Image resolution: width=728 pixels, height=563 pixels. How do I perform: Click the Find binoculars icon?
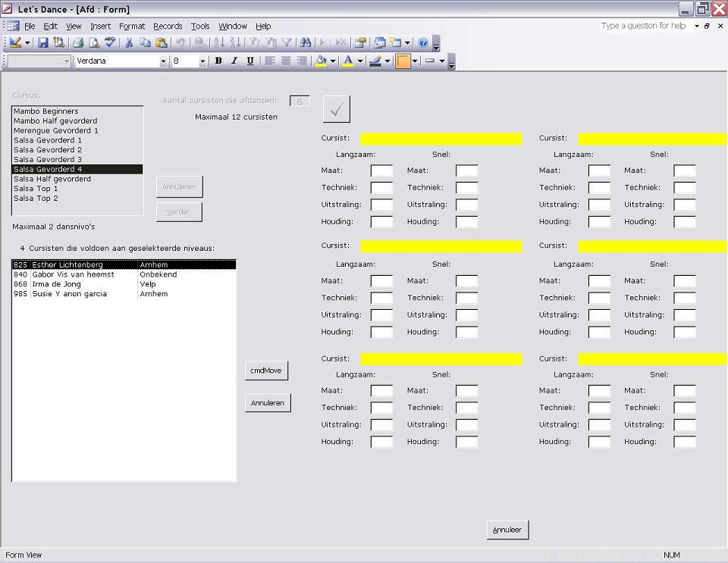coord(306,42)
